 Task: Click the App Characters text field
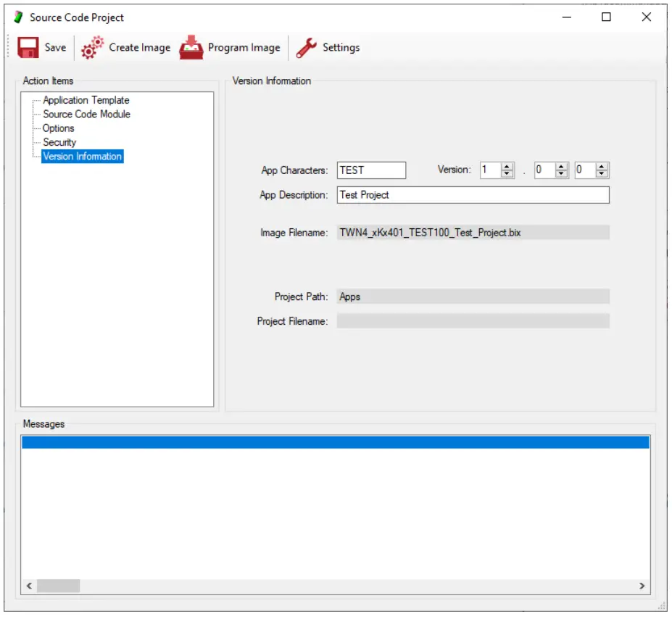(371, 170)
